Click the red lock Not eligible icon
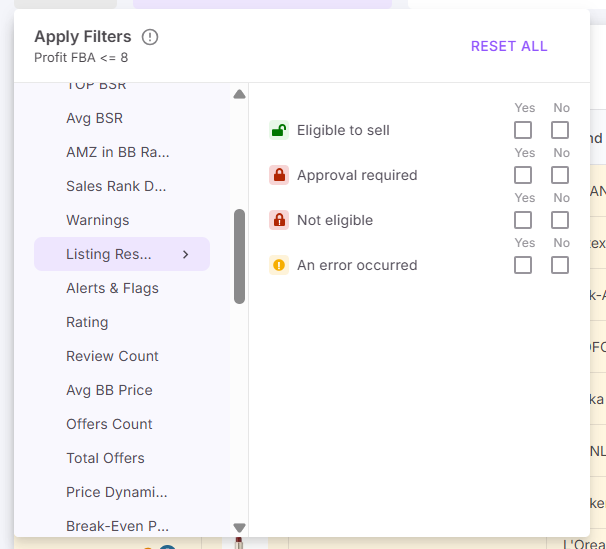 pos(279,220)
